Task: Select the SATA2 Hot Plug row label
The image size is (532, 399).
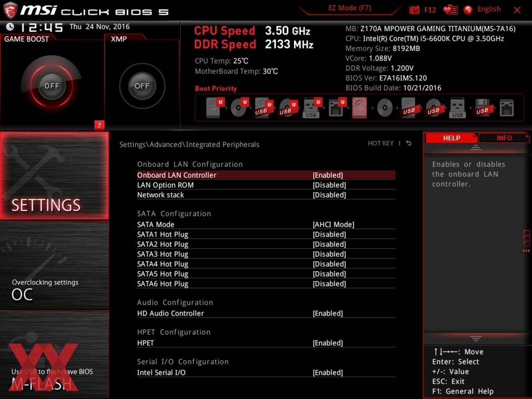Action: (162, 244)
